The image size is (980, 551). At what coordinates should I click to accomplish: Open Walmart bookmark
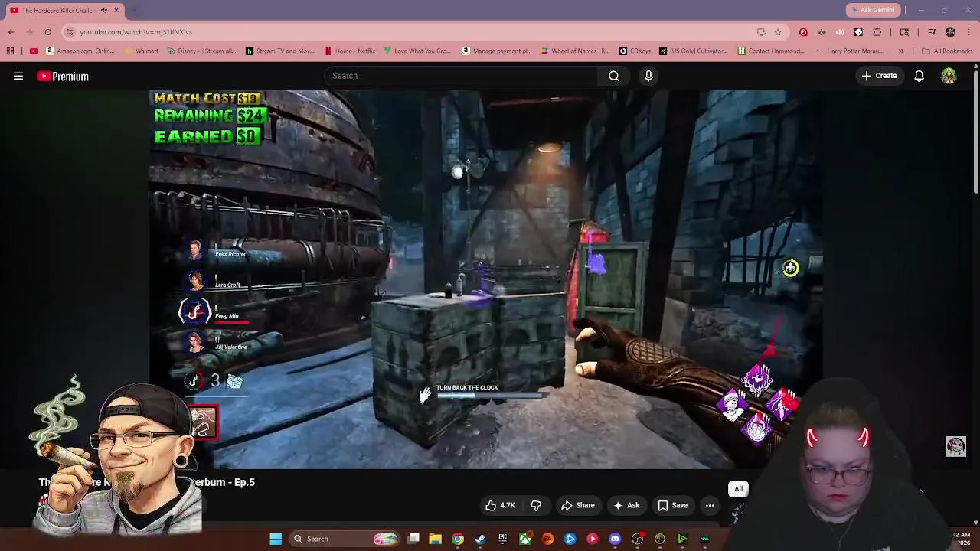(141, 51)
